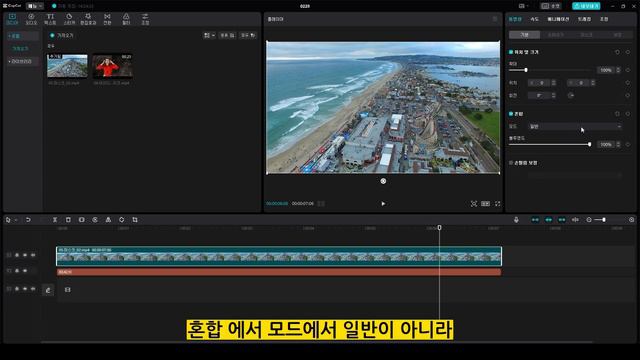Mute the video clip track
640x360 pixels.
point(33,255)
